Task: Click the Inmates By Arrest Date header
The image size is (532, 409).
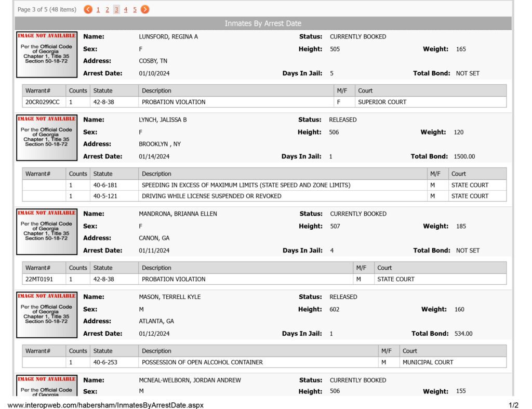Action: pos(263,23)
